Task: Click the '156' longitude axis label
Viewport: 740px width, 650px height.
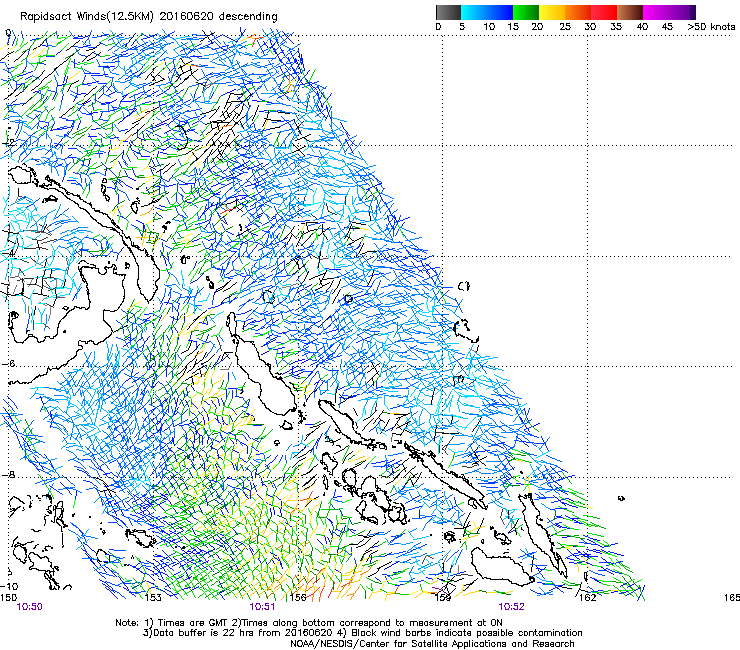Action: pos(298,598)
